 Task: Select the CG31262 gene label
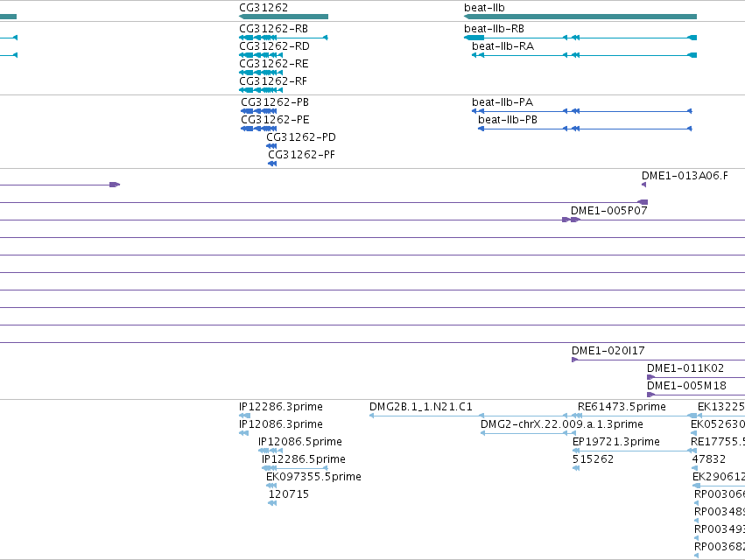(x=264, y=8)
